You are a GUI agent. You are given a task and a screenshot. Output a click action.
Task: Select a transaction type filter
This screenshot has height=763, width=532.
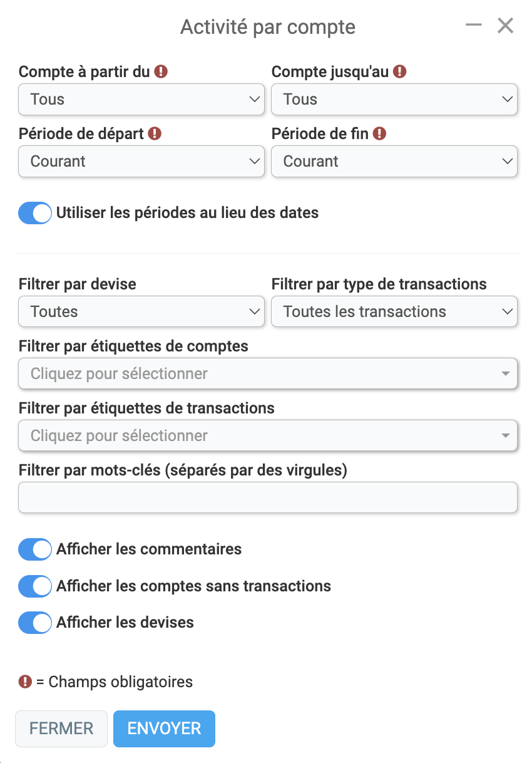click(x=394, y=312)
